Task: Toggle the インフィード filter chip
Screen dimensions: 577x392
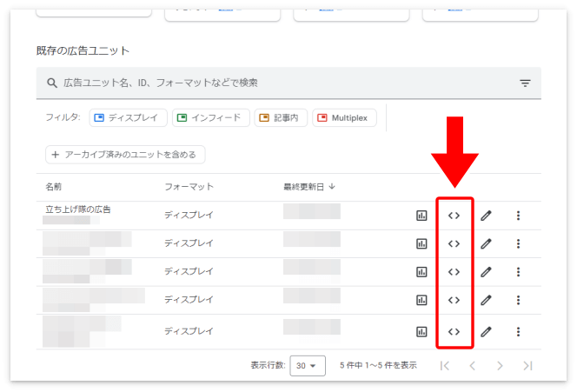Action: (x=211, y=118)
